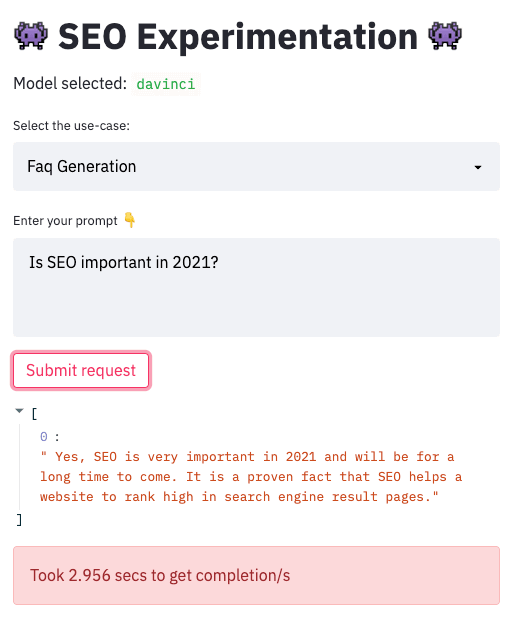Click the left alien monster emoji
This screenshot has width=507, height=617.
tap(31, 36)
